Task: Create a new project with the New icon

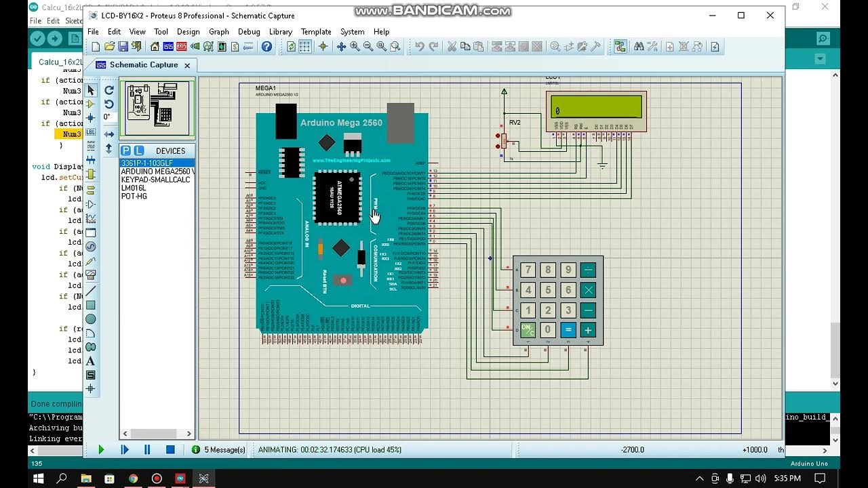Action: point(96,47)
